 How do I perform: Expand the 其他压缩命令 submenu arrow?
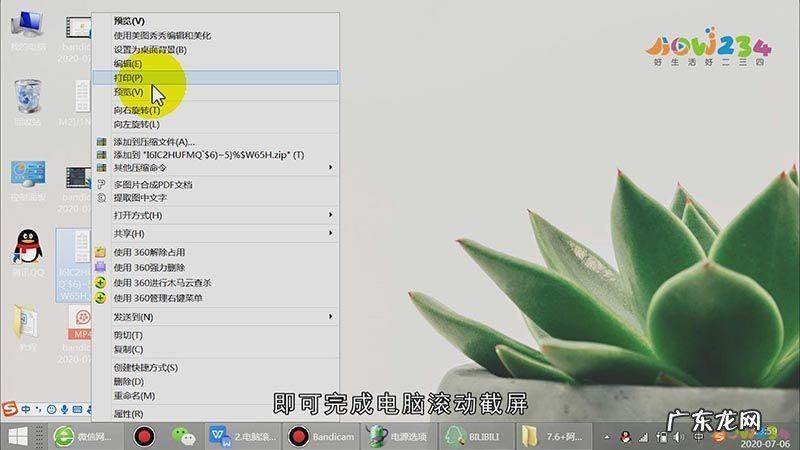click(x=331, y=167)
